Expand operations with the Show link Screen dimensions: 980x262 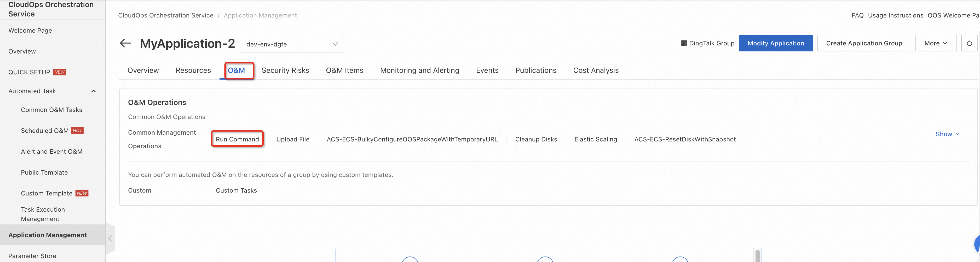(947, 134)
